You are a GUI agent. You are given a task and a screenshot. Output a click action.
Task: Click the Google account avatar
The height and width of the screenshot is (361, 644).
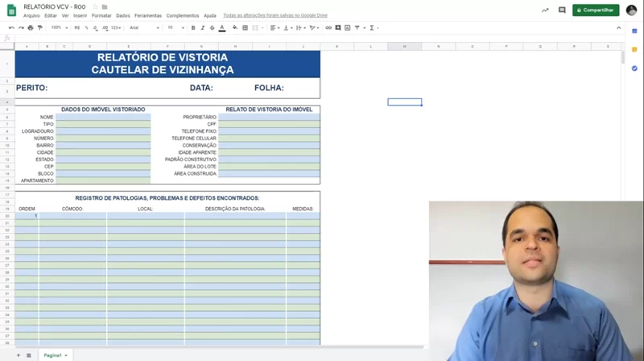(x=631, y=10)
